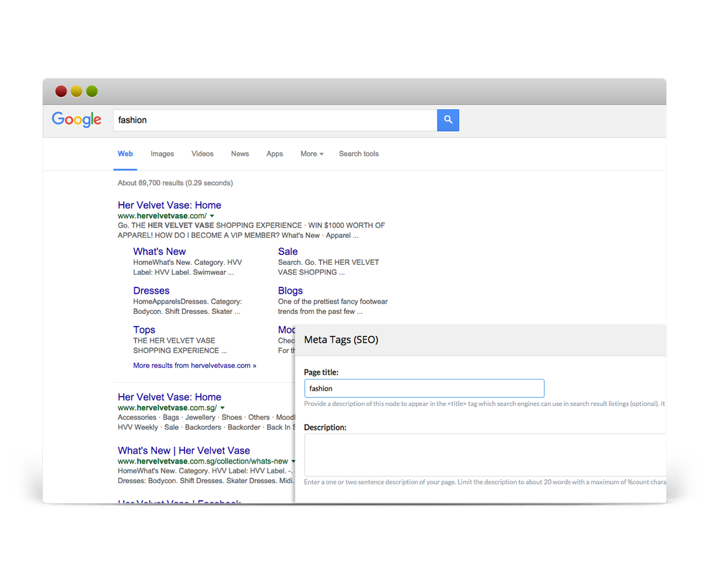Click the blue search magnifier button
The width and height of the screenshot is (706, 588).
pos(447,120)
